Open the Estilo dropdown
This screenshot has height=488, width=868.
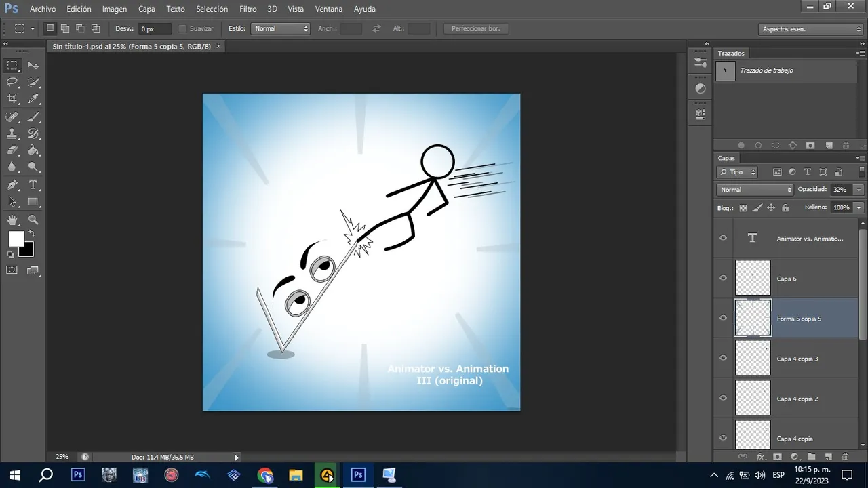point(280,28)
